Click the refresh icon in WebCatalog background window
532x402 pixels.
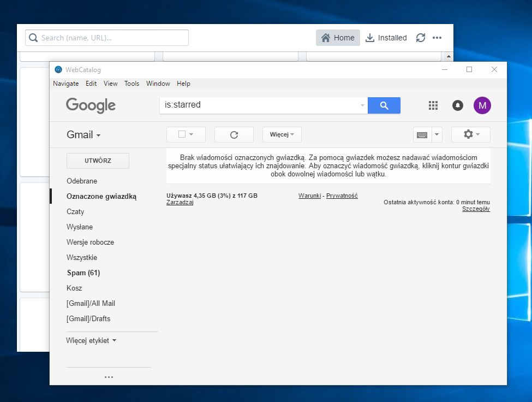tap(421, 38)
